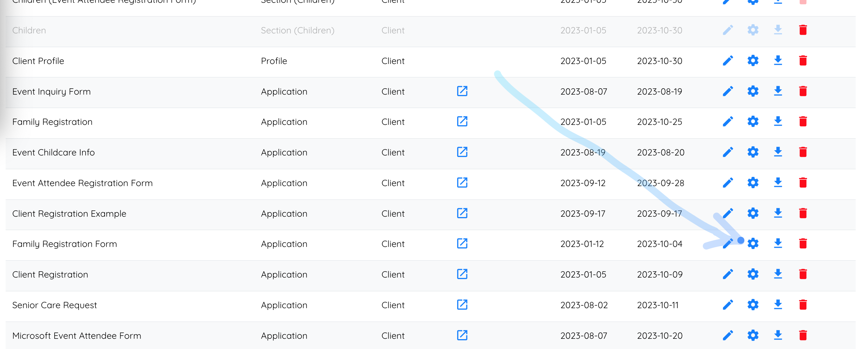Delete the Client Registration form
This screenshot has height=349, width=868.
[803, 274]
